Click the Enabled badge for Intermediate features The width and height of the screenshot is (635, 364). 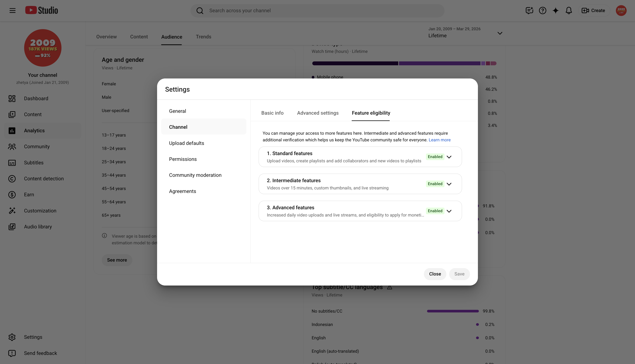435,184
